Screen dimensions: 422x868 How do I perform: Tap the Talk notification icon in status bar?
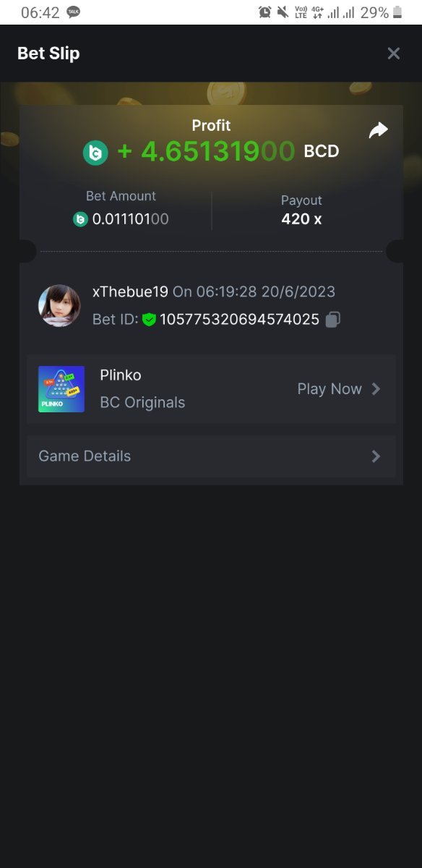(73, 12)
